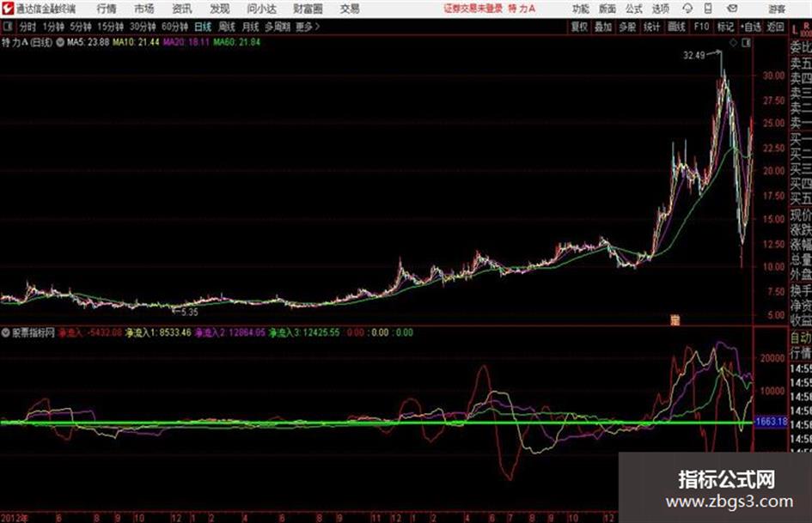812x523 pixels.
Task: Click the mobile phone icon
Action: tap(708, 9)
